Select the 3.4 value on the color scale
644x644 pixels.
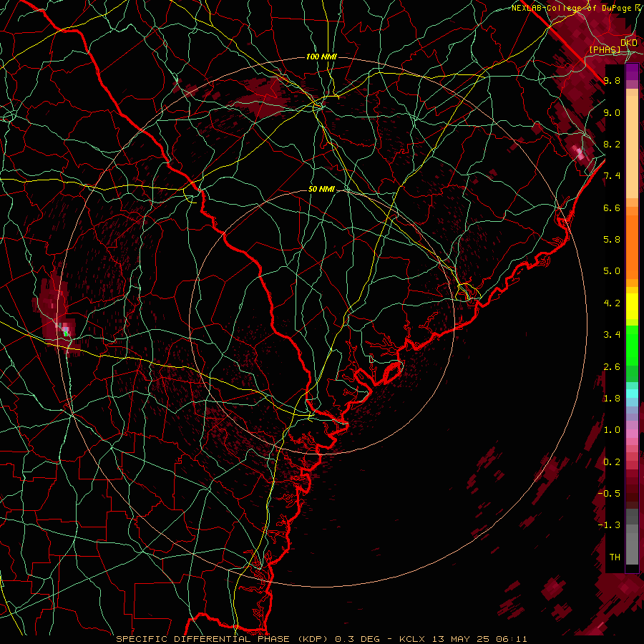point(612,335)
